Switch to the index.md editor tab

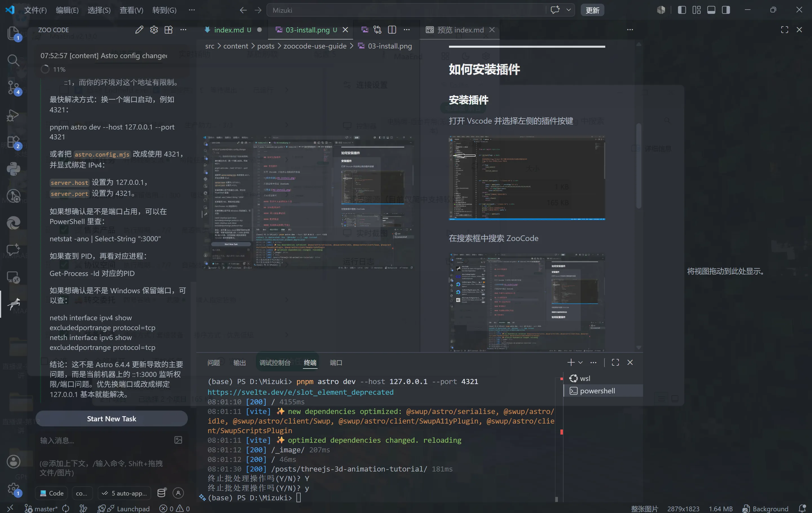(x=233, y=30)
